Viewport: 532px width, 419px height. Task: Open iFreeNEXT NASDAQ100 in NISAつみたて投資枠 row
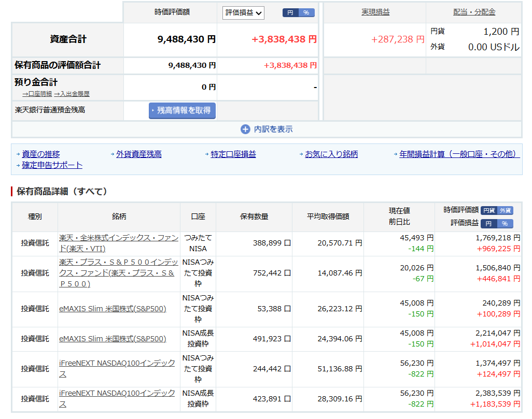pos(117,369)
